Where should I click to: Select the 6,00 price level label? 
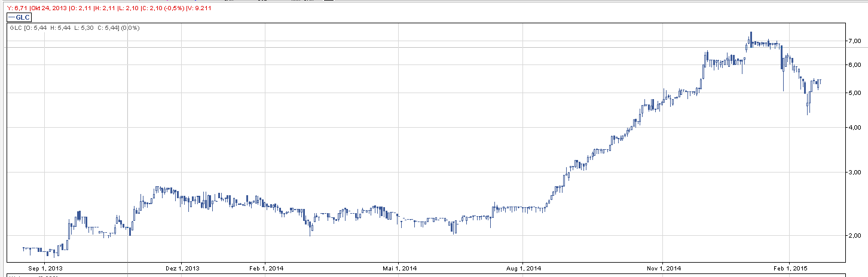[x=854, y=65]
